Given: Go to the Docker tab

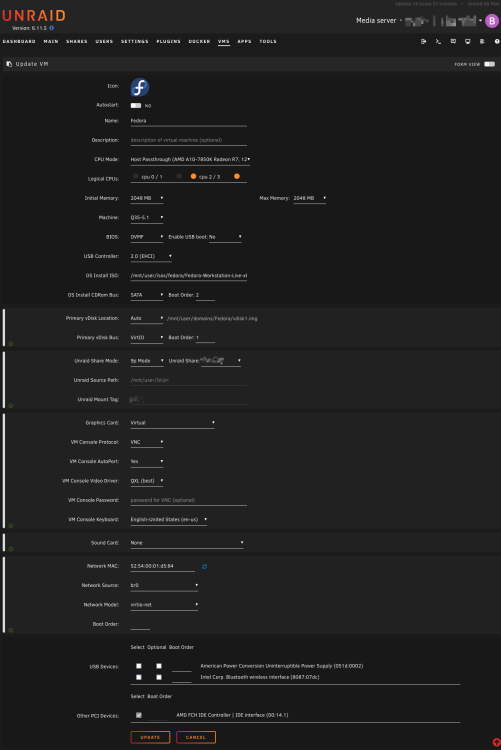Looking at the screenshot, I should [199, 42].
